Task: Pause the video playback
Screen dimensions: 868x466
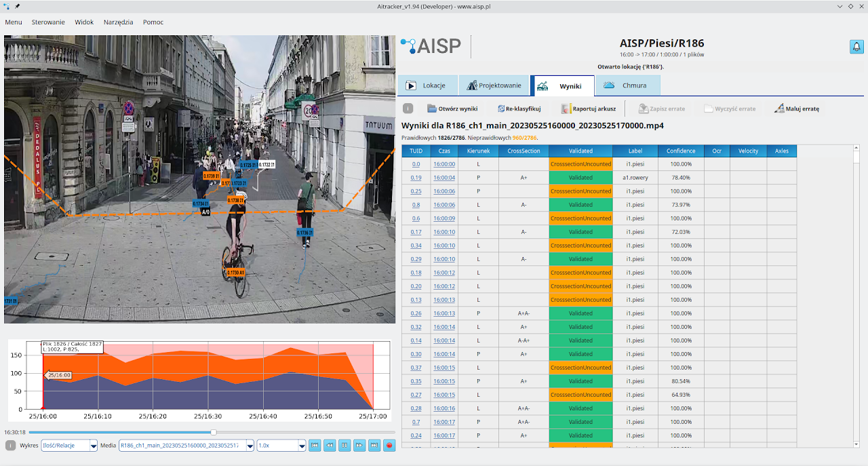Action: click(x=344, y=446)
